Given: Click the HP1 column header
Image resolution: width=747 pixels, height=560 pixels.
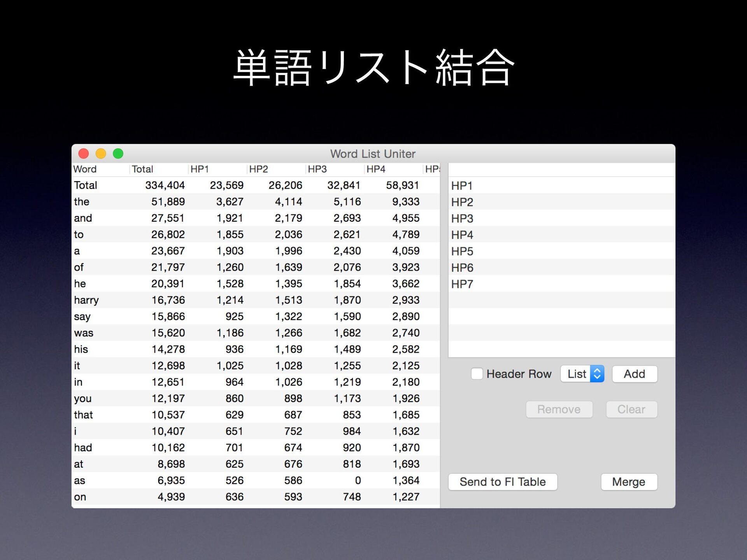Looking at the screenshot, I should click(218, 169).
